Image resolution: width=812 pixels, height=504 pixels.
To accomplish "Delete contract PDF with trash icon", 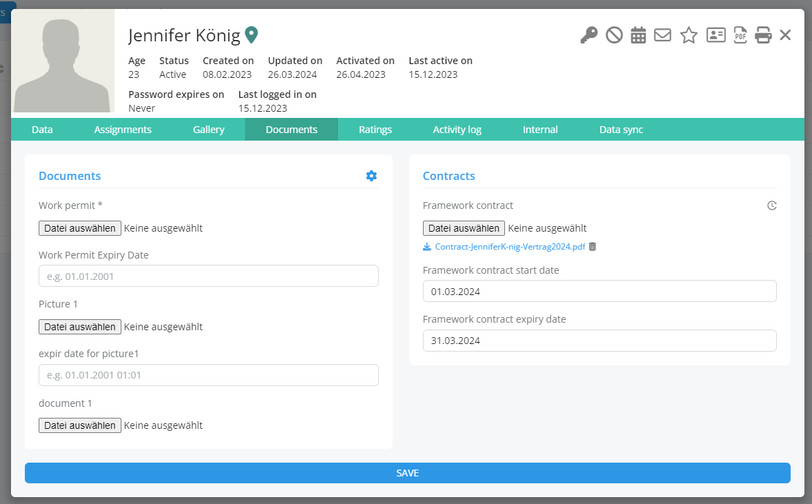I will click(x=592, y=247).
